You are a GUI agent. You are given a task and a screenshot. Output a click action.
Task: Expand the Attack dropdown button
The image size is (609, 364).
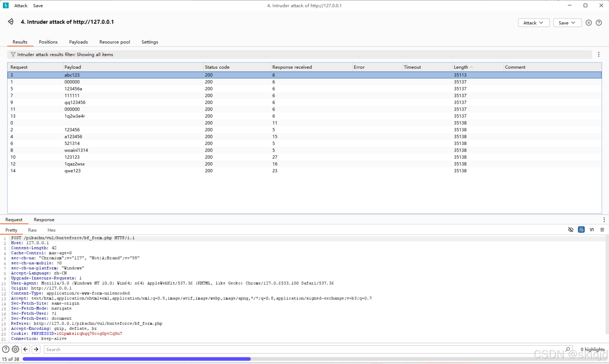(533, 23)
